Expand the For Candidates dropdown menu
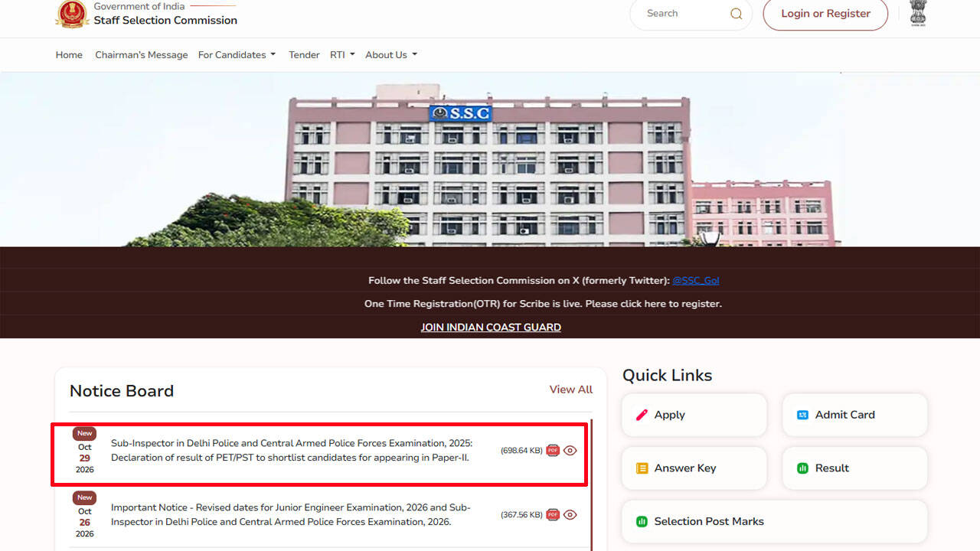The image size is (980, 551). [x=237, y=55]
